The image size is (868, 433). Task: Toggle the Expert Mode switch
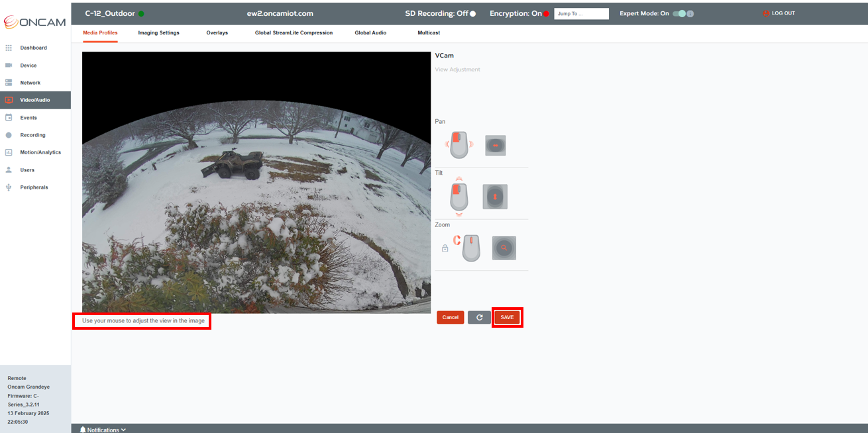(x=679, y=13)
